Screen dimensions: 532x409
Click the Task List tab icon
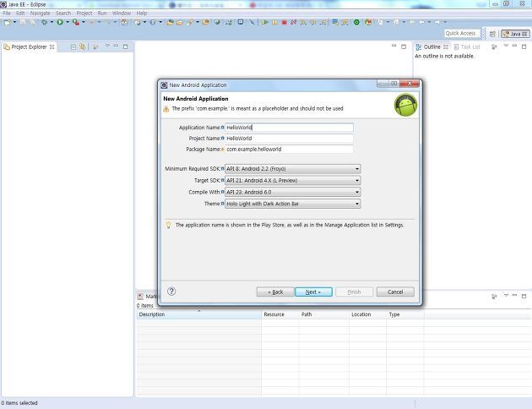pos(456,46)
